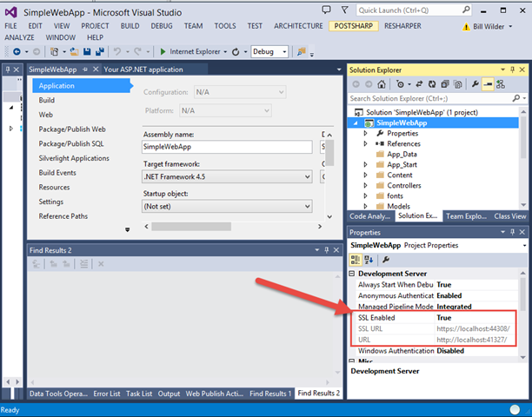Viewport: 532px width, 417px height.
Task: Open the Target framework dropdown
Action: [304, 176]
